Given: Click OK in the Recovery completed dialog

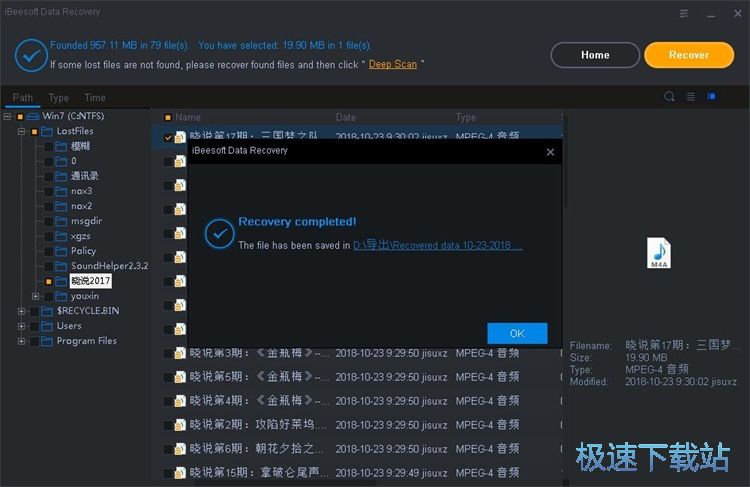Looking at the screenshot, I should pos(517,333).
